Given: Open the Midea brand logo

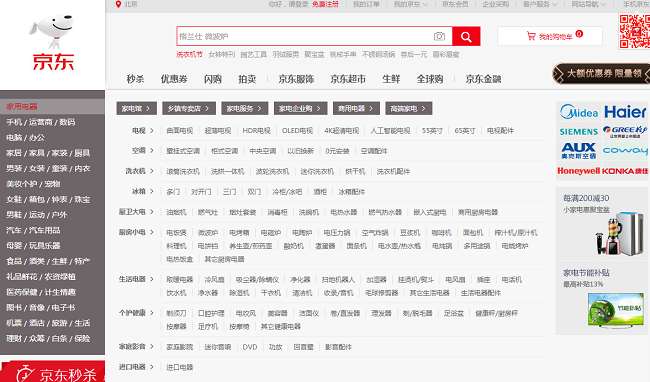Looking at the screenshot, I should (579, 112).
